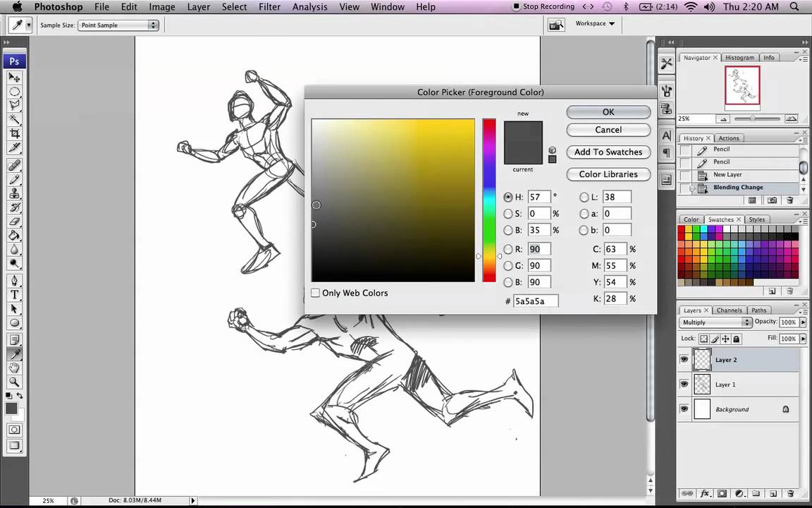Create a new layer in Layers panel

773,494
